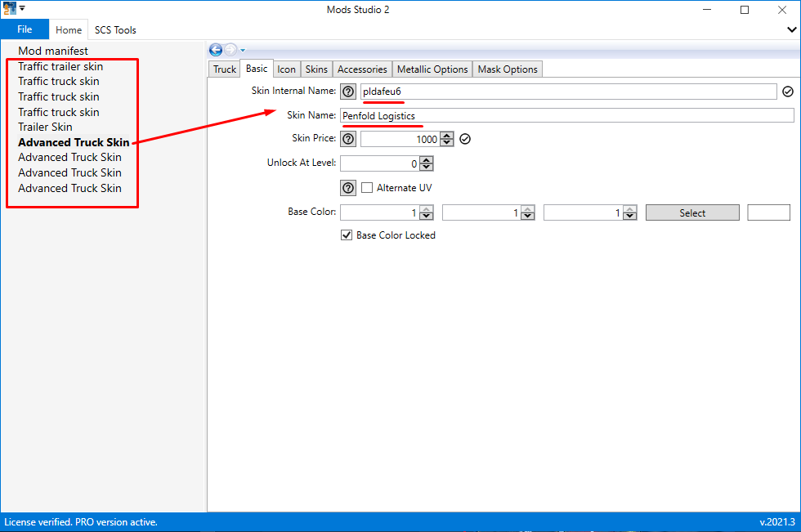
Task: Enable the Alternate UV option
Action: click(x=367, y=187)
